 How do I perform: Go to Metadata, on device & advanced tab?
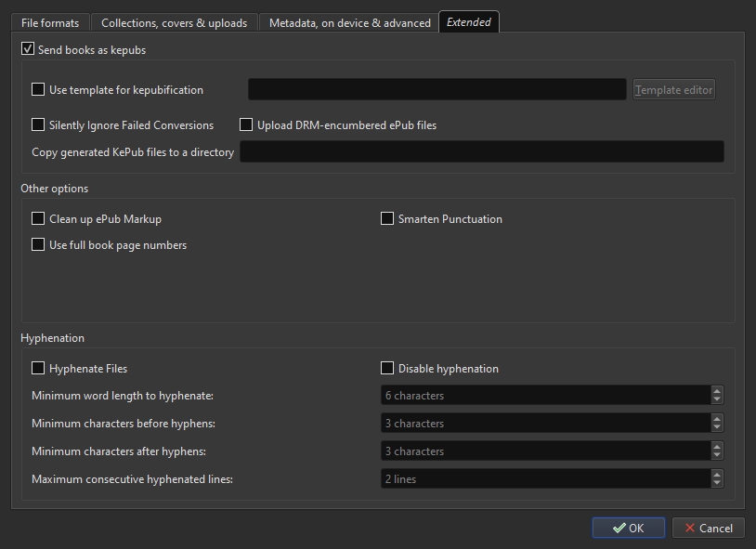(349, 22)
